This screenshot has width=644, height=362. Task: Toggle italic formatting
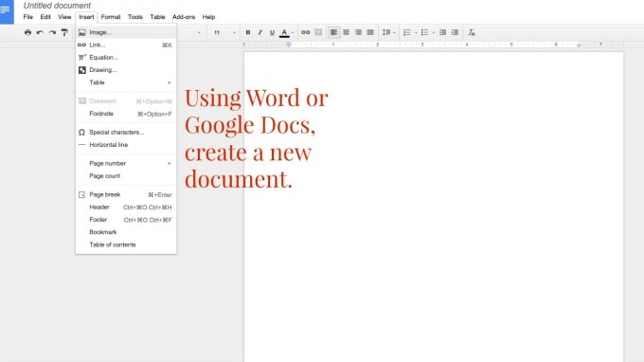coord(259,32)
